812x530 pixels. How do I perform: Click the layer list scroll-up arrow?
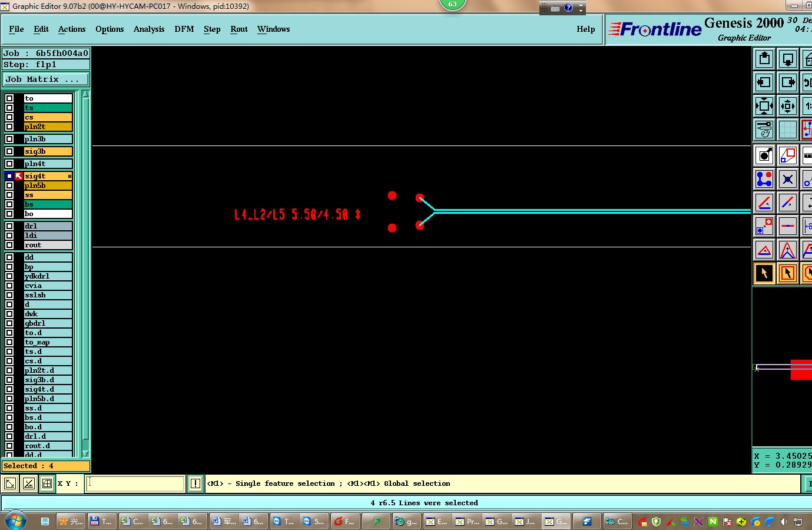point(85,94)
